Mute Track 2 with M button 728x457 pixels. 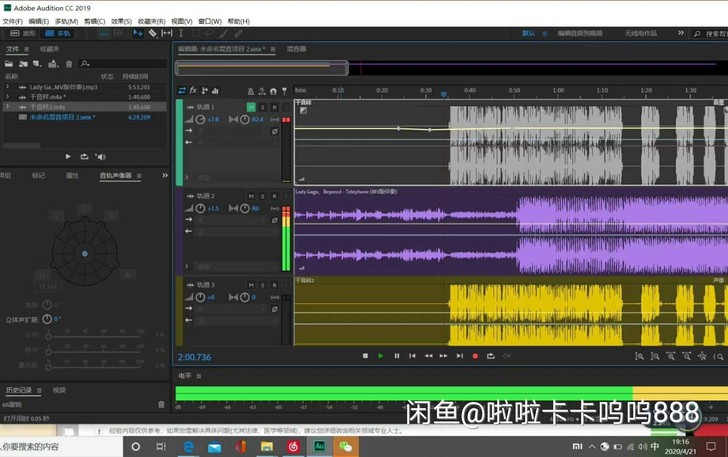pos(251,196)
